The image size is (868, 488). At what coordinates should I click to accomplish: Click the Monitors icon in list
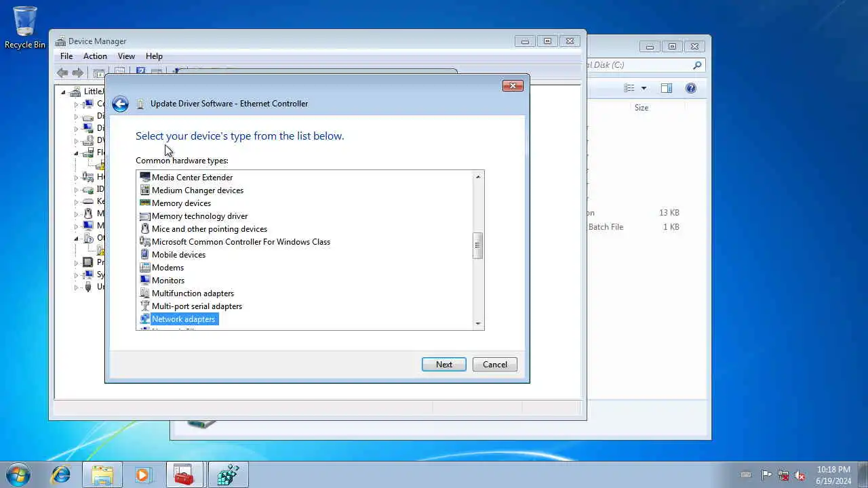[x=144, y=281]
